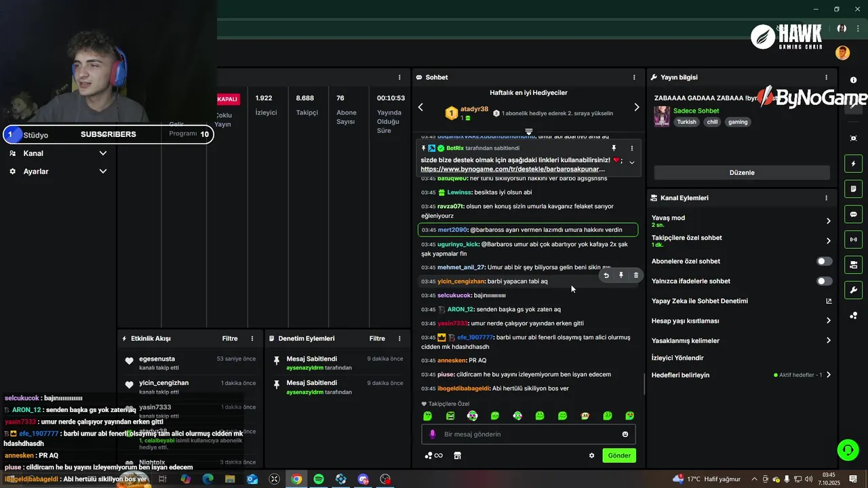The height and width of the screenshot is (488, 868).
Task: Open the shop icon below message box
Action: pos(458,455)
